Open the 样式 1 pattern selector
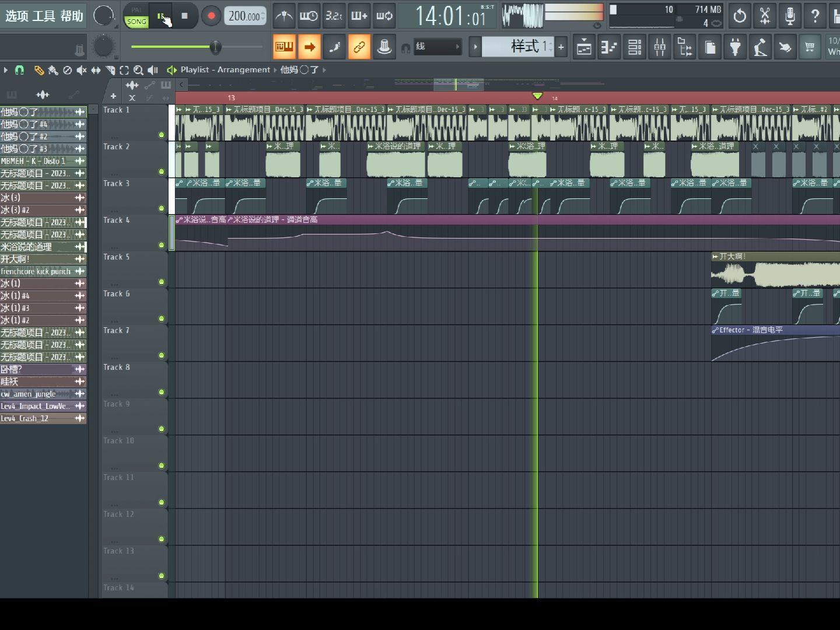 [x=519, y=47]
